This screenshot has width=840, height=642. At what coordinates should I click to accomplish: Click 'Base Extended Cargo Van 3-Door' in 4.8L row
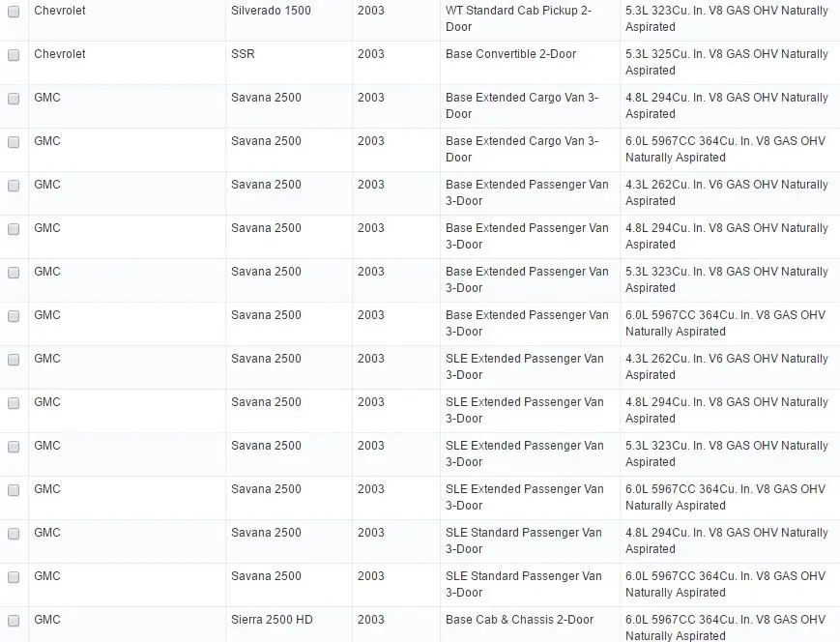click(x=522, y=105)
